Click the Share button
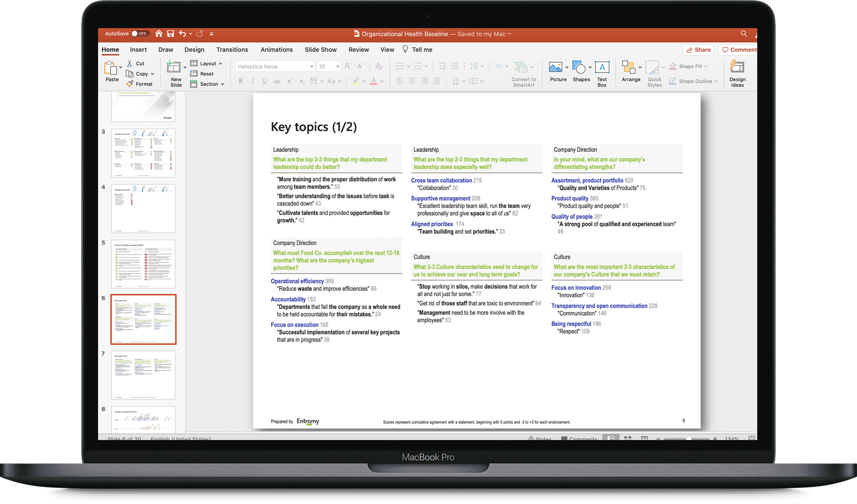Image resolution: width=857 pixels, height=504 pixels. (x=698, y=49)
